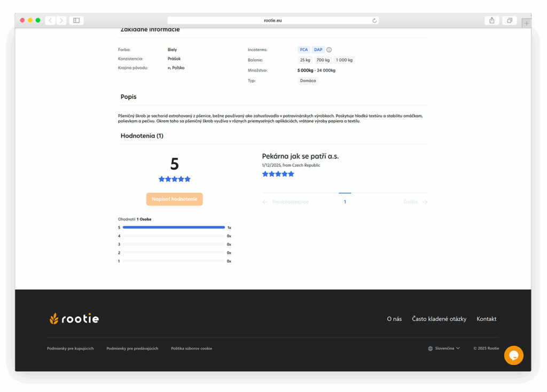The width and height of the screenshot is (547, 392).
Task: Click the info icon beside the Incoterms badges
Action: [329, 49]
